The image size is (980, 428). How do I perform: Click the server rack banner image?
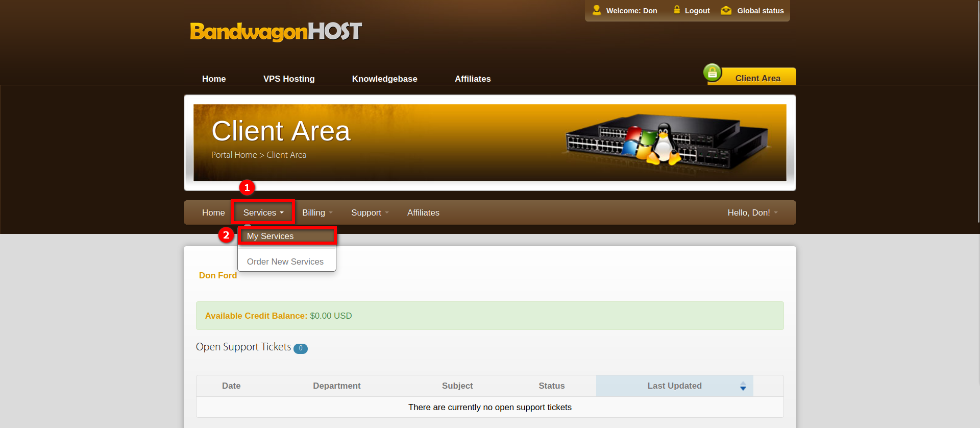click(x=667, y=142)
